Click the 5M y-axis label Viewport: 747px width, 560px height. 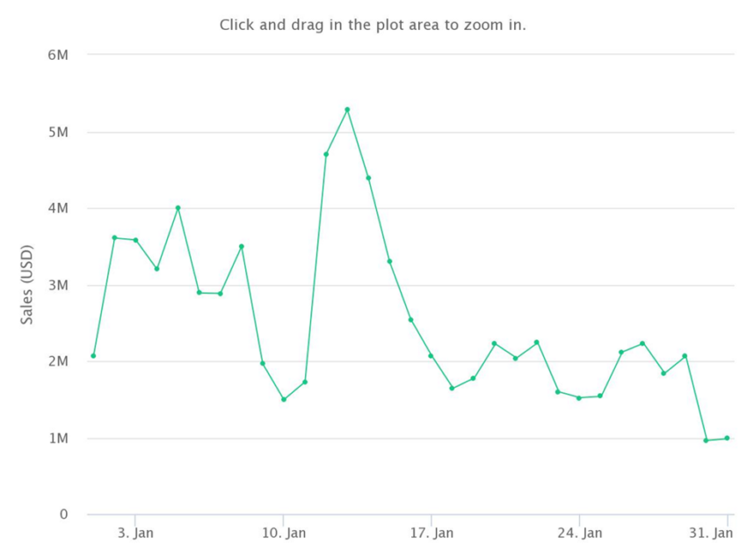tap(58, 132)
